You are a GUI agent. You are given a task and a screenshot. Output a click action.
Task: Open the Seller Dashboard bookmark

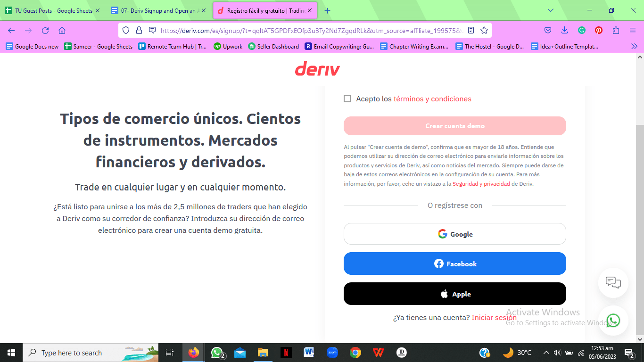pos(274,46)
